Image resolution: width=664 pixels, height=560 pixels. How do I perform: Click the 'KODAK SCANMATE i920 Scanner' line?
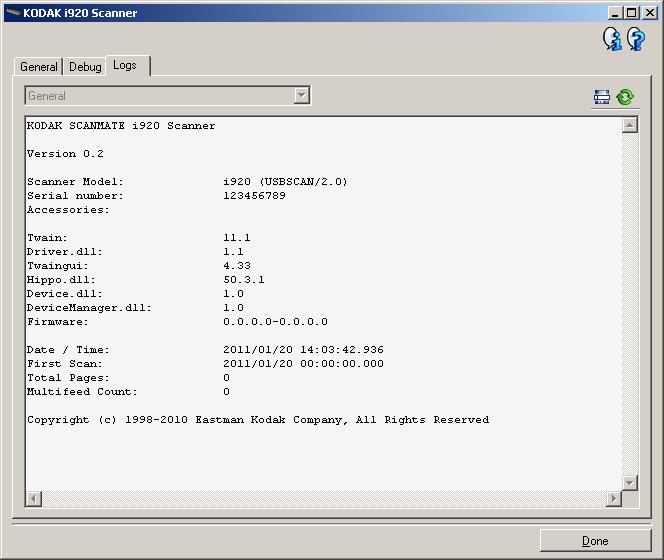coord(121,126)
